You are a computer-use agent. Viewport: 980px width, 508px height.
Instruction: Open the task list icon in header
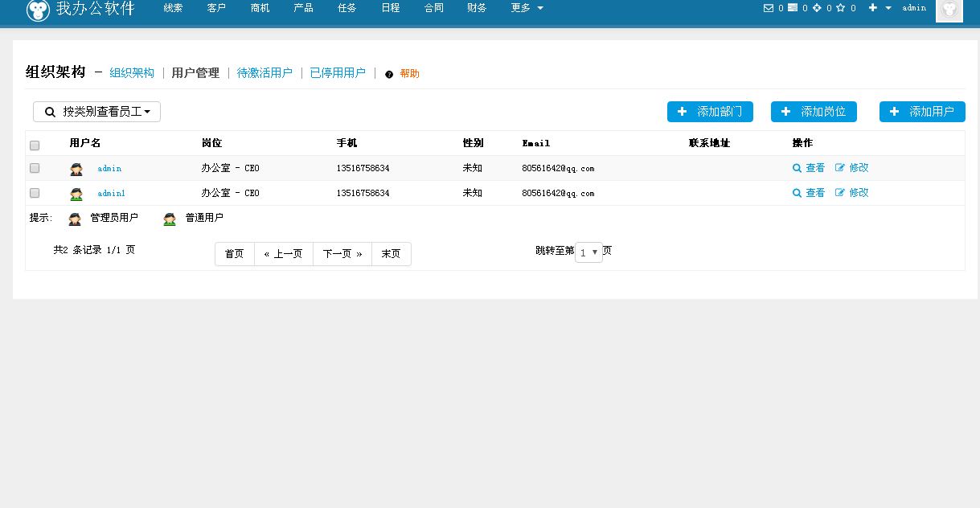(793, 8)
